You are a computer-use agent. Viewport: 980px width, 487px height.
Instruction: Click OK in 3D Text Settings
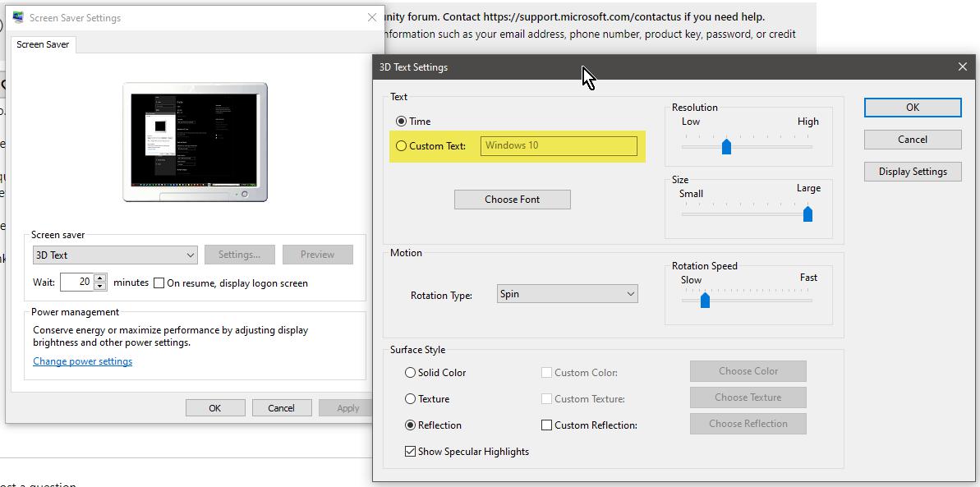tap(913, 108)
